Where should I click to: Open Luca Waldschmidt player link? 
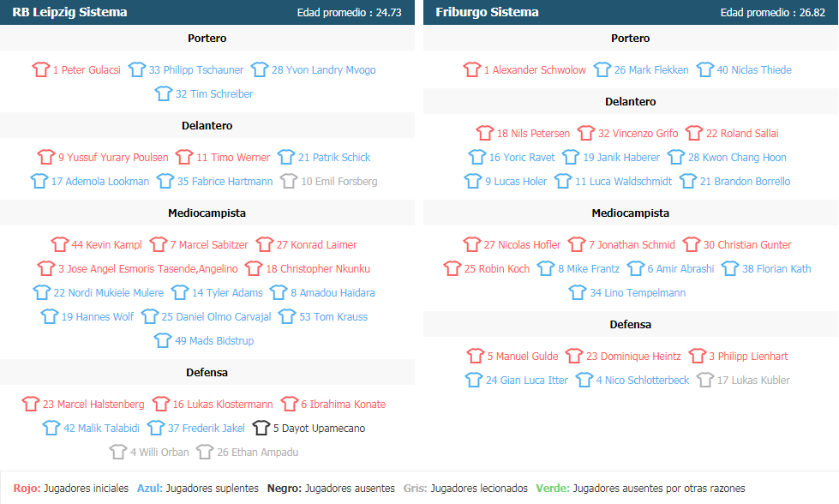[x=623, y=182]
